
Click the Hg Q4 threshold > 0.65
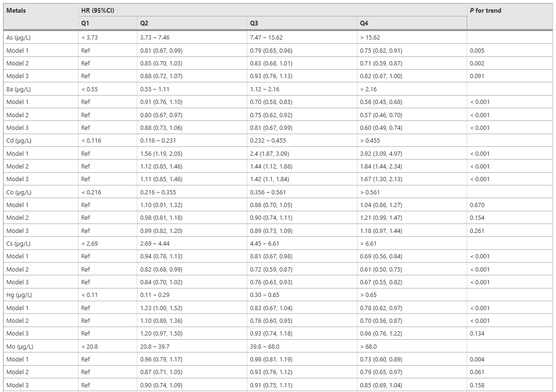click(x=368, y=295)
